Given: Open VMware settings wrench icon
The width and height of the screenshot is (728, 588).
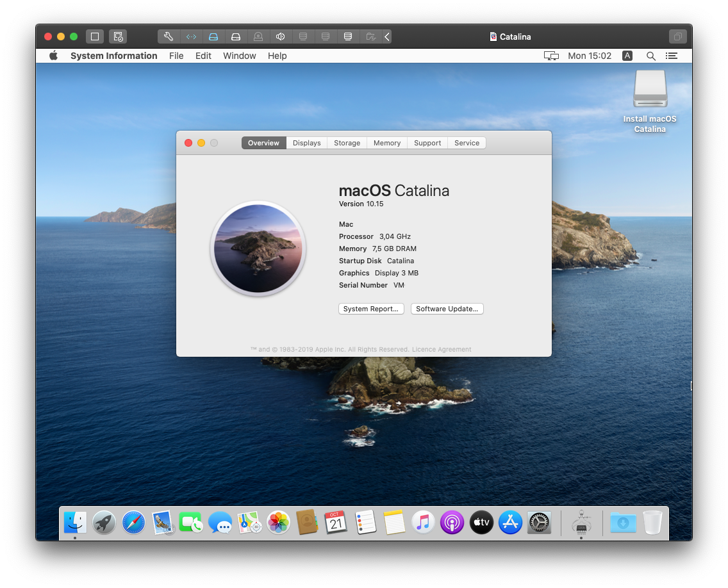Looking at the screenshot, I should coord(169,37).
